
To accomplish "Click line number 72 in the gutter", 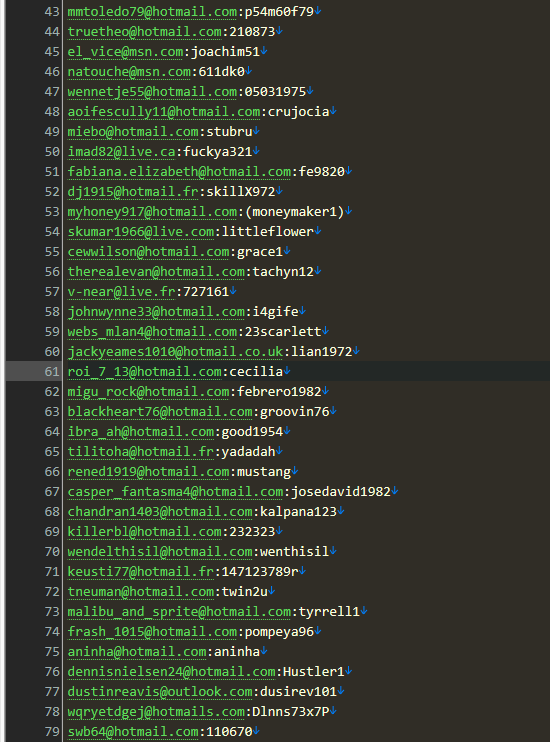I will [52, 592].
